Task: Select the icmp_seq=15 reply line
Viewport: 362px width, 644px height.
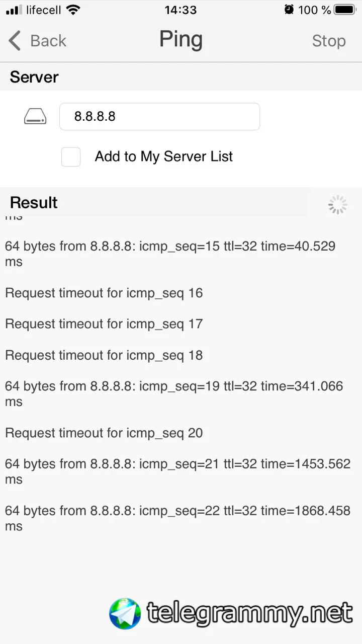Action: [x=170, y=254]
